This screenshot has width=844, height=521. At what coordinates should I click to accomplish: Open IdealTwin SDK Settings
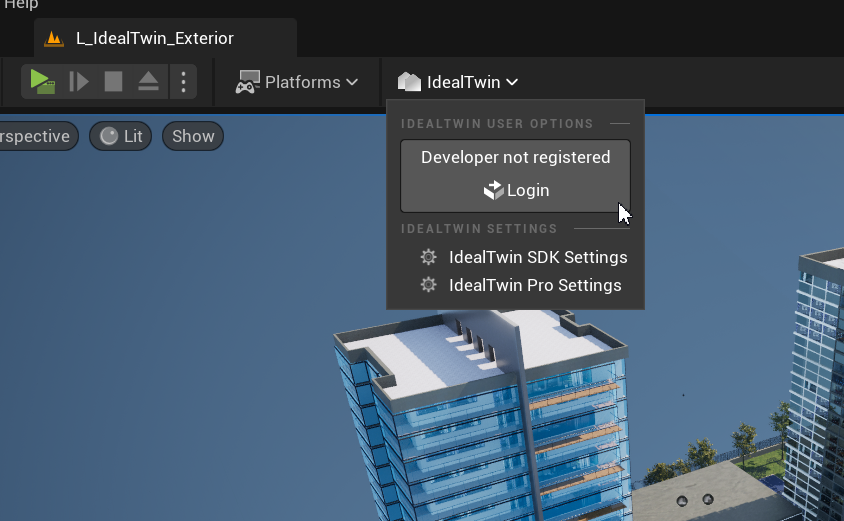tap(538, 257)
